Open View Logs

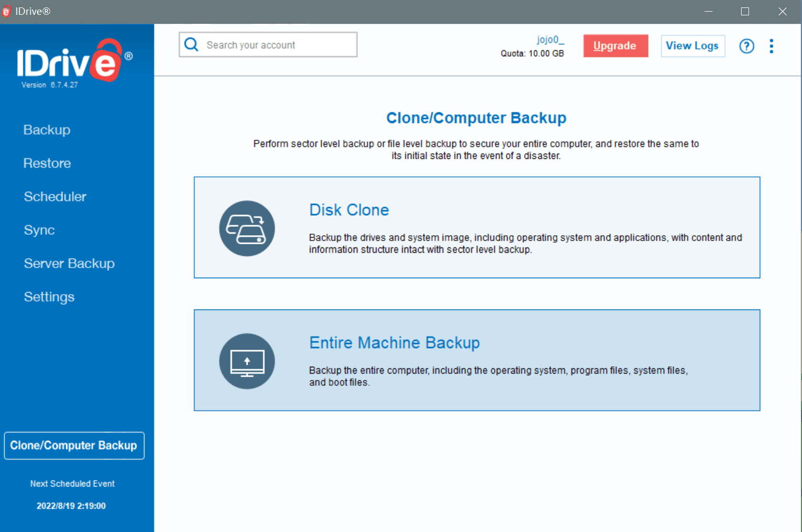click(692, 46)
